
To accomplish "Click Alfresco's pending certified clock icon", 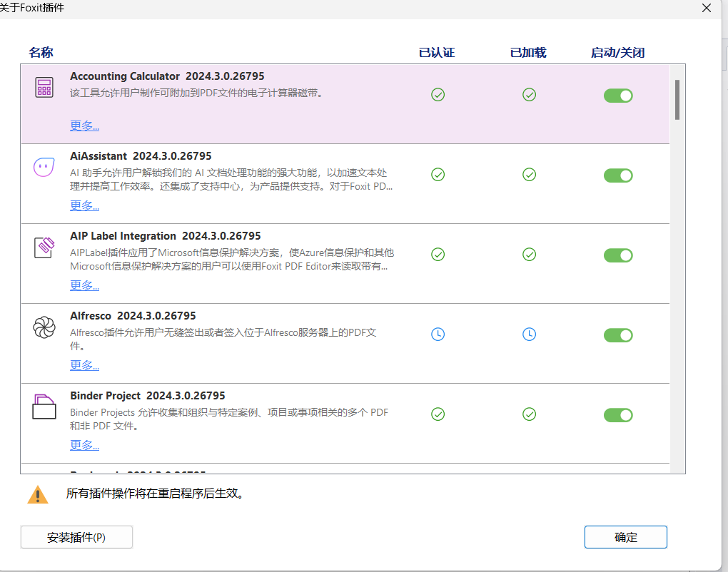I will tap(438, 334).
